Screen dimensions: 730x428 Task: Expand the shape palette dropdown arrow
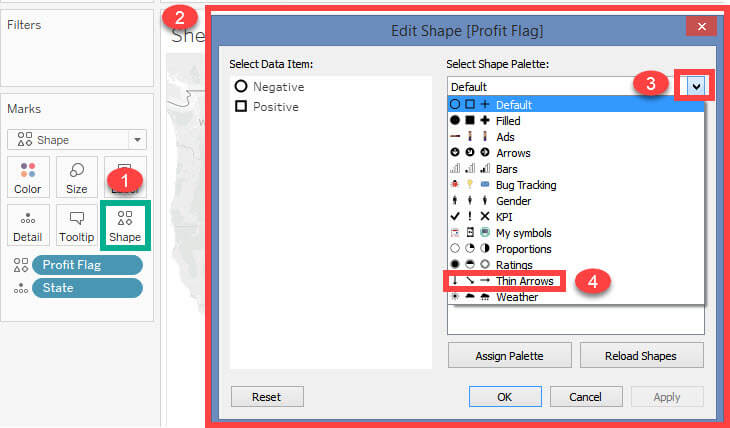(695, 86)
